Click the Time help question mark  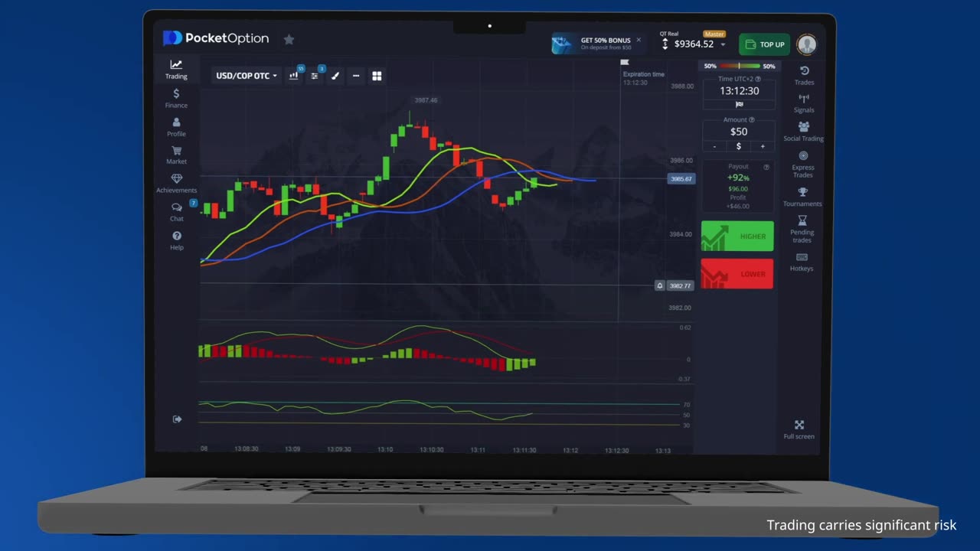click(x=758, y=79)
